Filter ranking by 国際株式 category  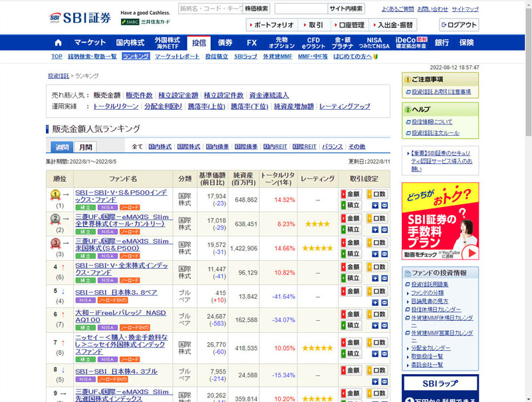[189, 146]
